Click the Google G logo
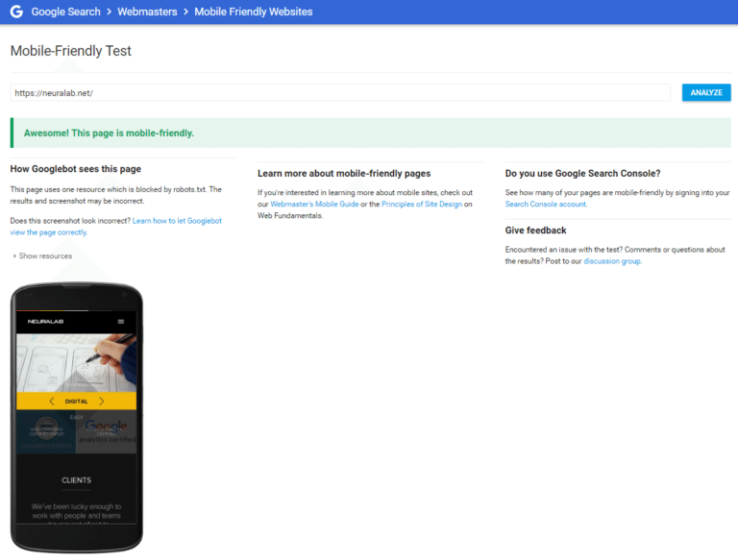This screenshot has height=560, width=738. coord(16,12)
